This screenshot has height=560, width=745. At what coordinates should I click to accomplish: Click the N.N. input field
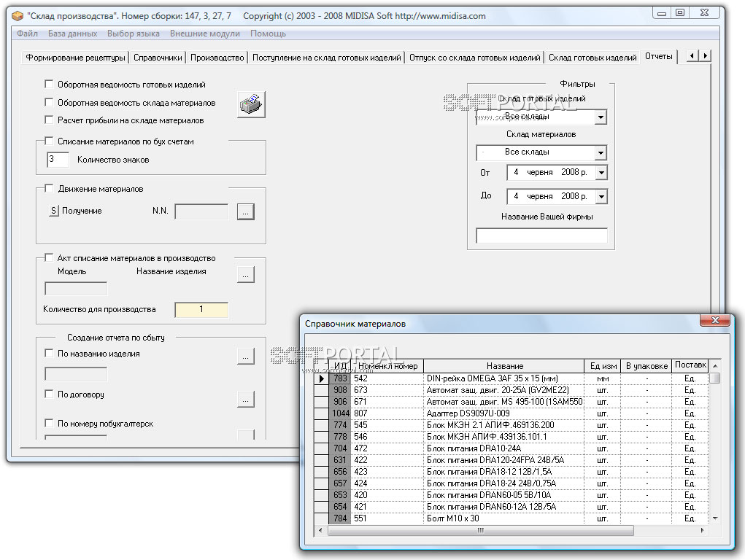pyautogui.click(x=201, y=211)
